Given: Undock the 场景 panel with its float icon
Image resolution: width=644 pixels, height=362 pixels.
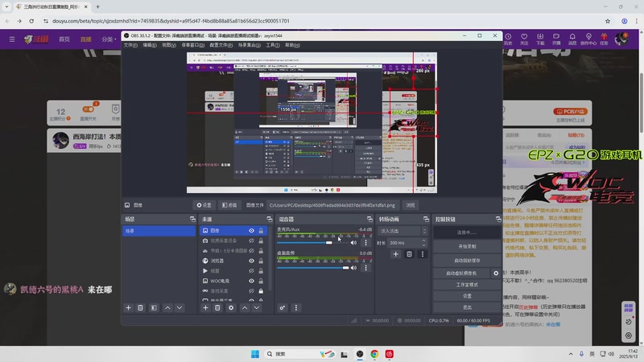Looking at the screenshot, I should click(192, 219).
